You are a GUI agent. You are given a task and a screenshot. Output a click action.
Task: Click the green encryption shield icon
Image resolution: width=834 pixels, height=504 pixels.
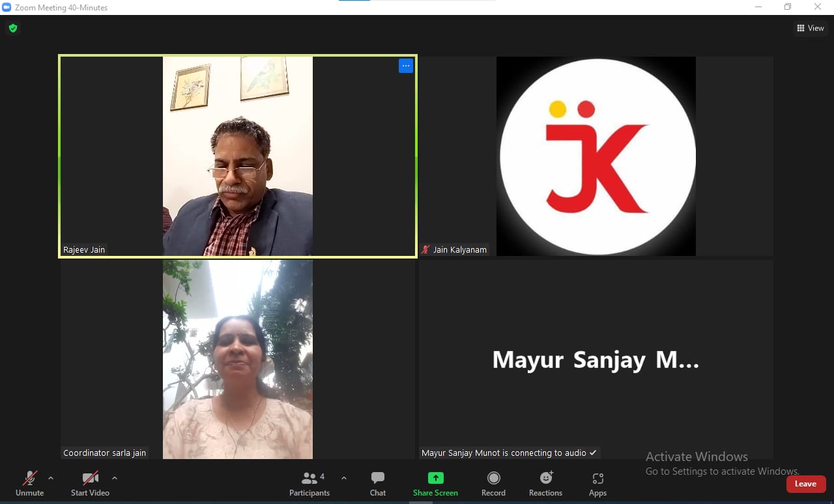tap(12, 28)
